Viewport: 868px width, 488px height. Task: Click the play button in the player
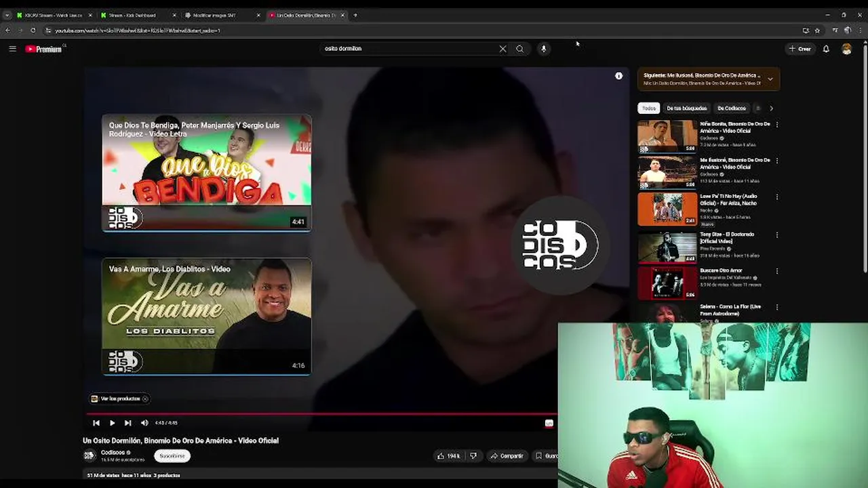tap(112, 423)
